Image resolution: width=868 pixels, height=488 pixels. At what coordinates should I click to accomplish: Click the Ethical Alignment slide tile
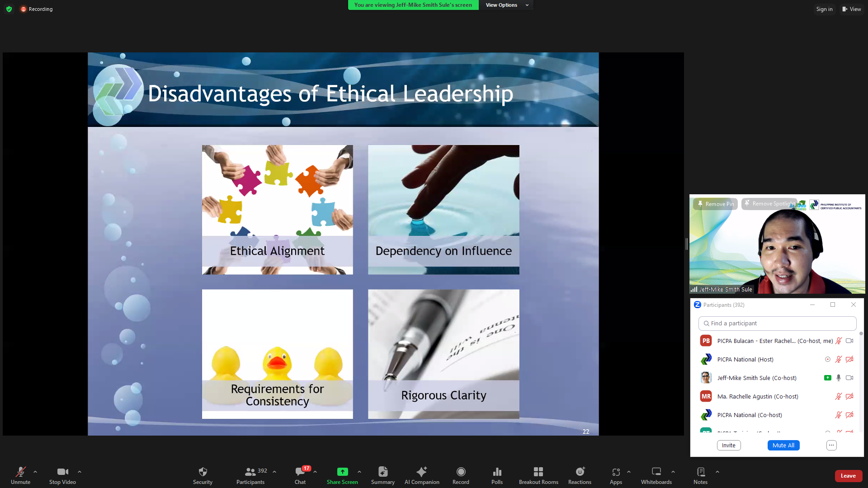(x=277, y=210)
